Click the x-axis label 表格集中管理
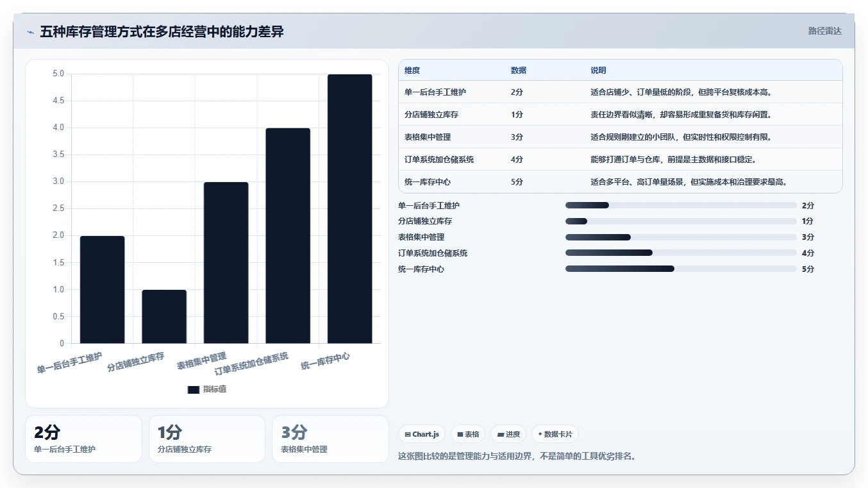This screenshot has width=868, height=488. click(201, 360)
